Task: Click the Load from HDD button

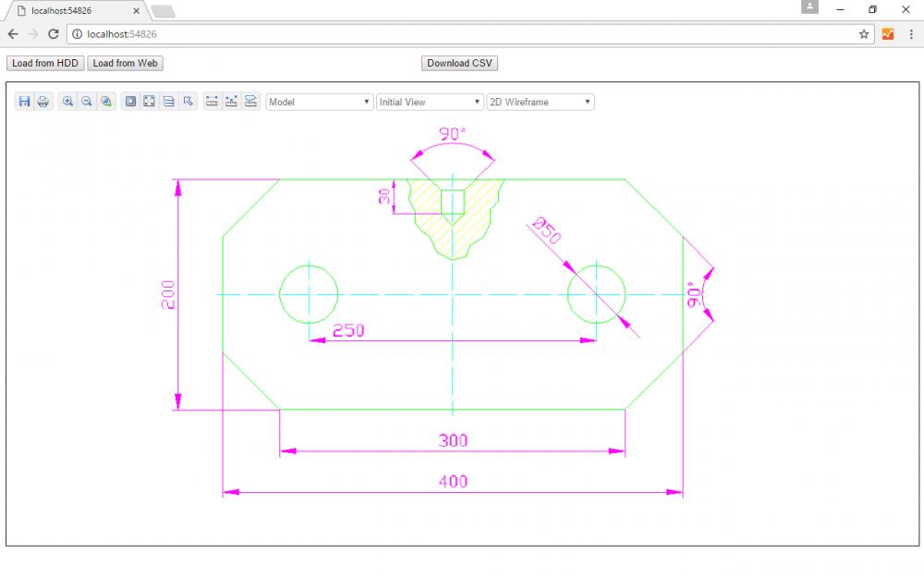Action: point(43,63)
